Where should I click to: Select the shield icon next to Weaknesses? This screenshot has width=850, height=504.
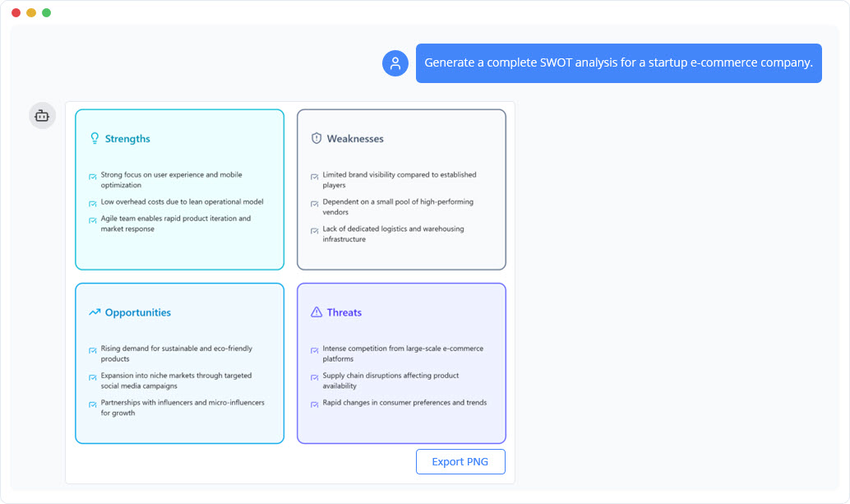point(316,138)
